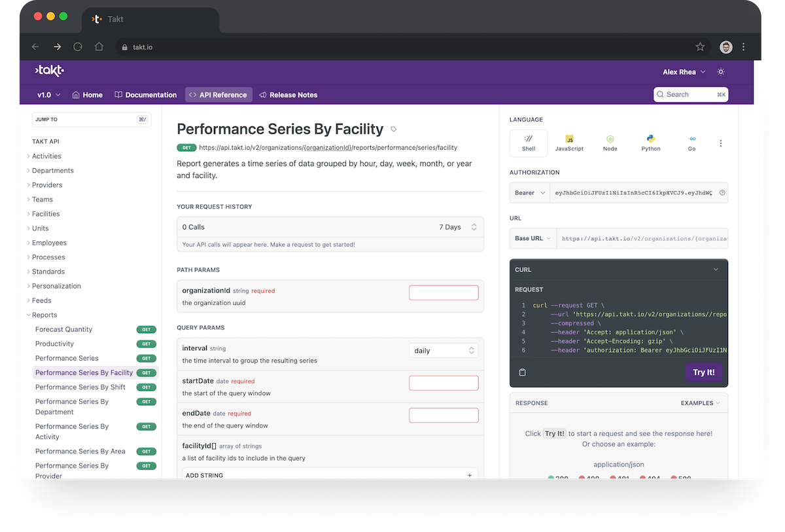
Task: Select Python language icon
Action: (x=651, y=143)
